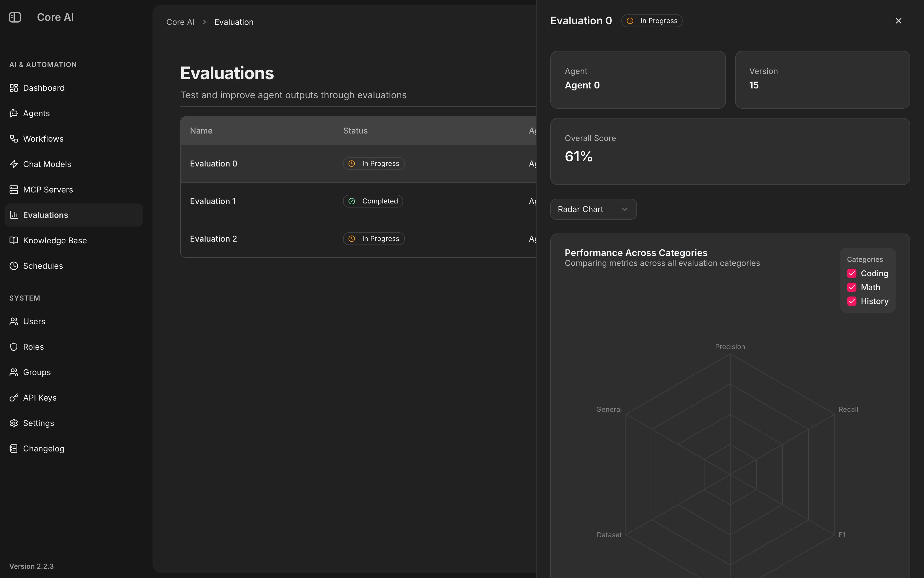924x578 pixels.
Task: Click the API Keys key icon
Action: click(x=14, y=398)
